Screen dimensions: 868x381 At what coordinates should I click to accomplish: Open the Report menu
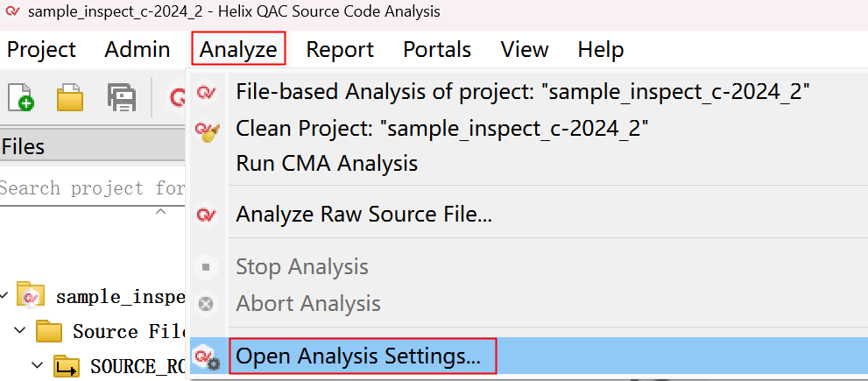(340, 50)
